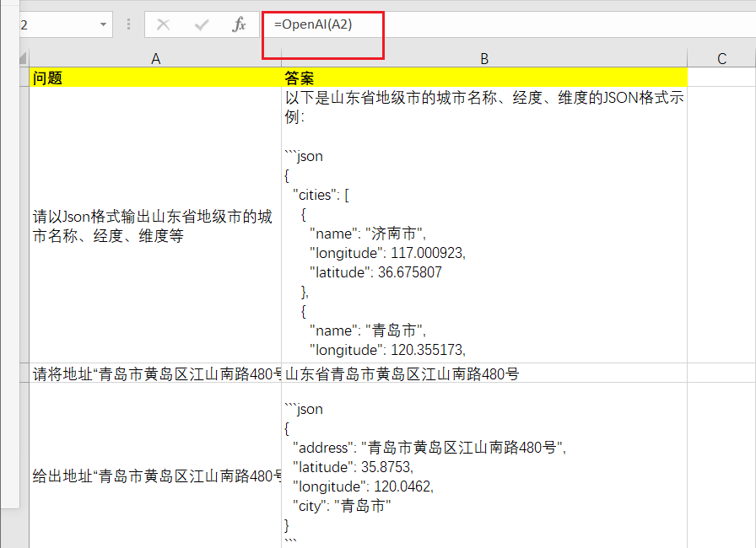Select the 答案 header cell
756x548 pixels.
484,77
